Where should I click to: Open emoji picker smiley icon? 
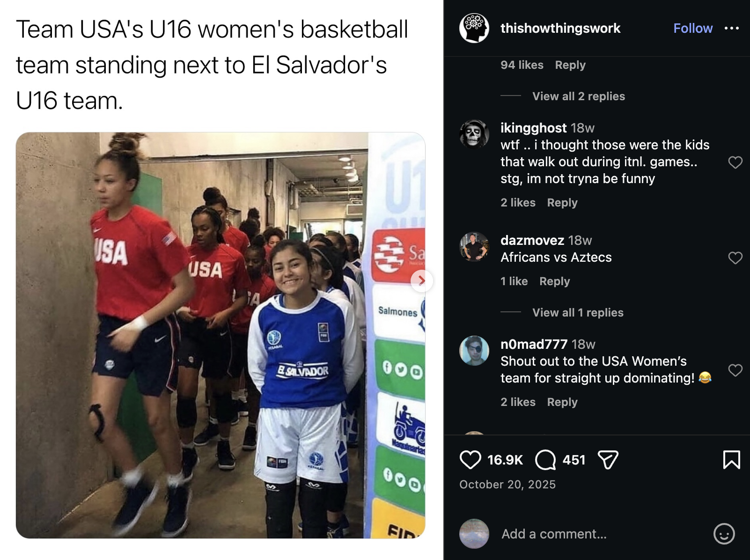(724, 534)
